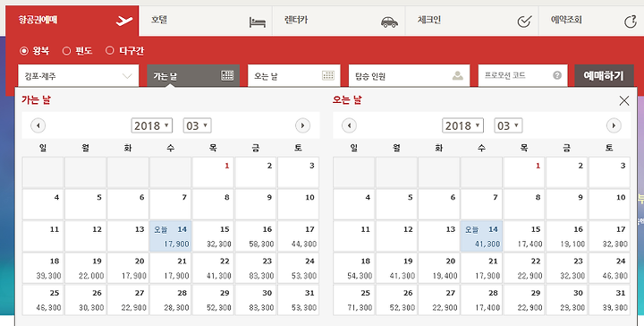This screenshot has height=326, width=644.
Task: Click the 오는 날 return date field
Action: click(x=294, y=75)
